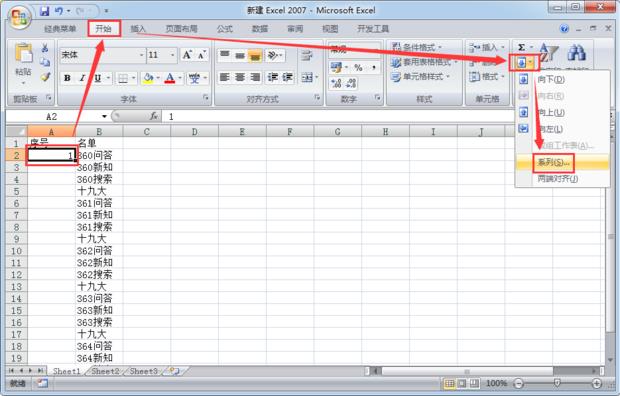Align cell text to the right
Image resolution: width=620 pixels, height=396 pixels.
(255, 77)
